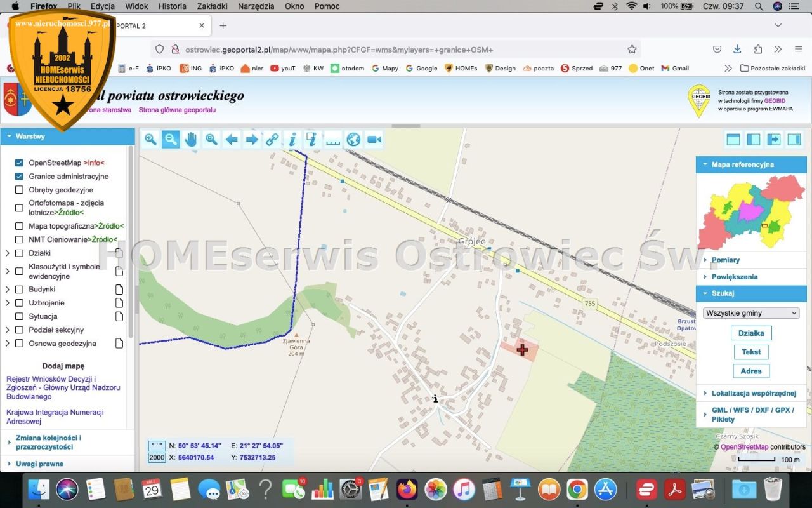Select the zoom in magnifier tool
Image resolution: width=812 pixels, height=508 pixels.
pyautogui.click(x=150, y=140)
